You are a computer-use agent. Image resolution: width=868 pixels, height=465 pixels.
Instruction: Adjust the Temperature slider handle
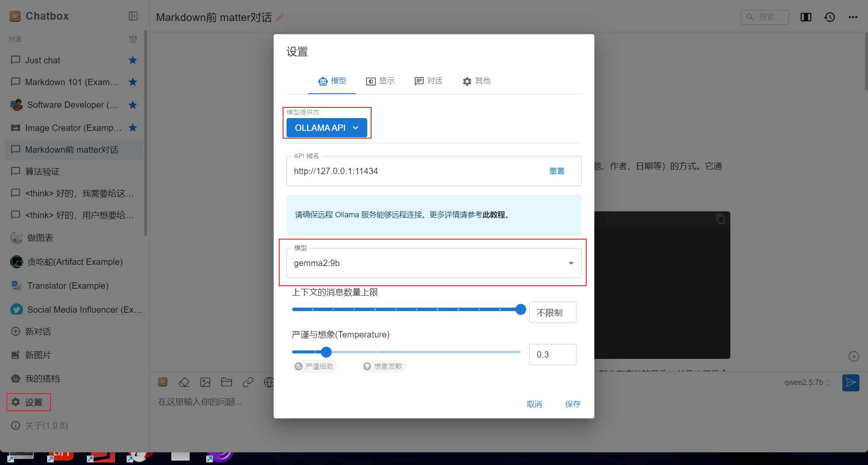(326, 352)
